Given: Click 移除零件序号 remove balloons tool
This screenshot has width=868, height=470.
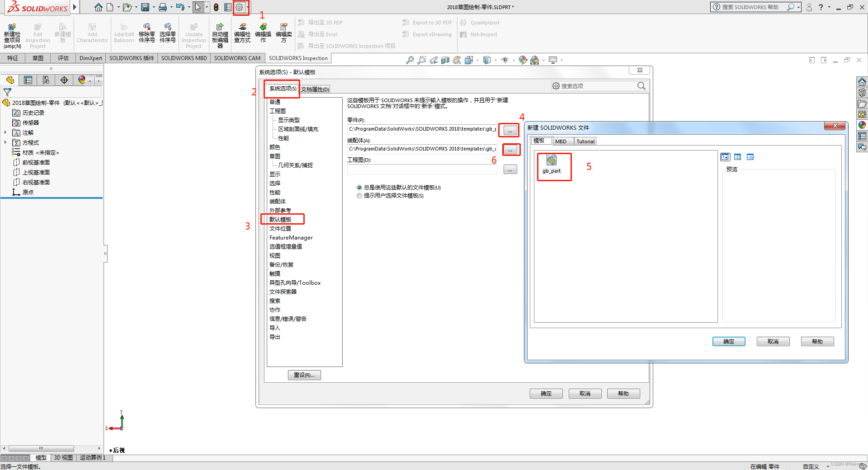Looking at the screenshot, I should 146,33.
